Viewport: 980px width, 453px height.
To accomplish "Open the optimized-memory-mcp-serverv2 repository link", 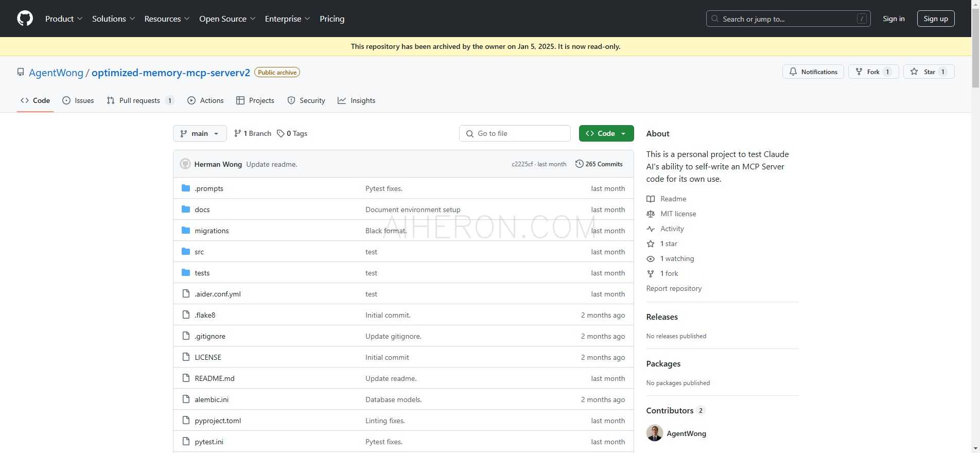I will point(171,73).
